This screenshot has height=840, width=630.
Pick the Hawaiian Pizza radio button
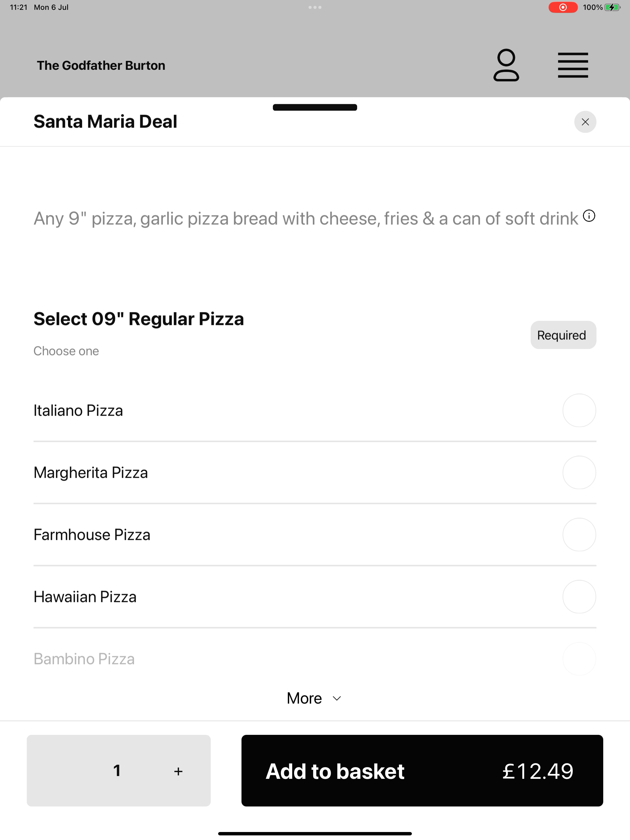579,596
